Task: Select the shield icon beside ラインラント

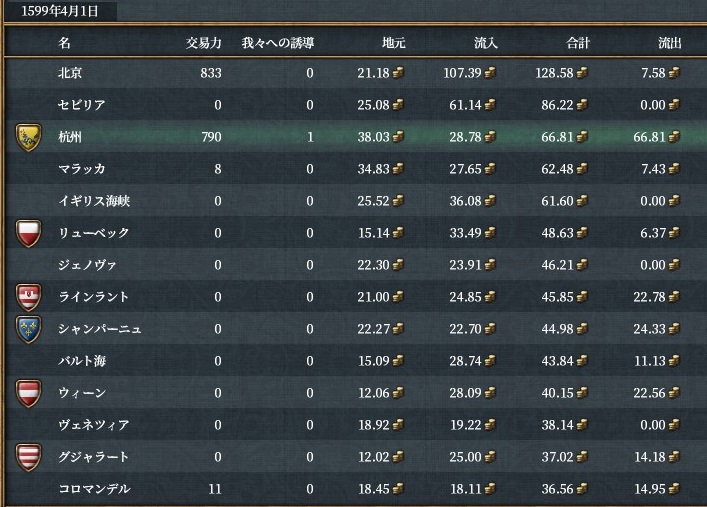Action: [x=28, y=297]
